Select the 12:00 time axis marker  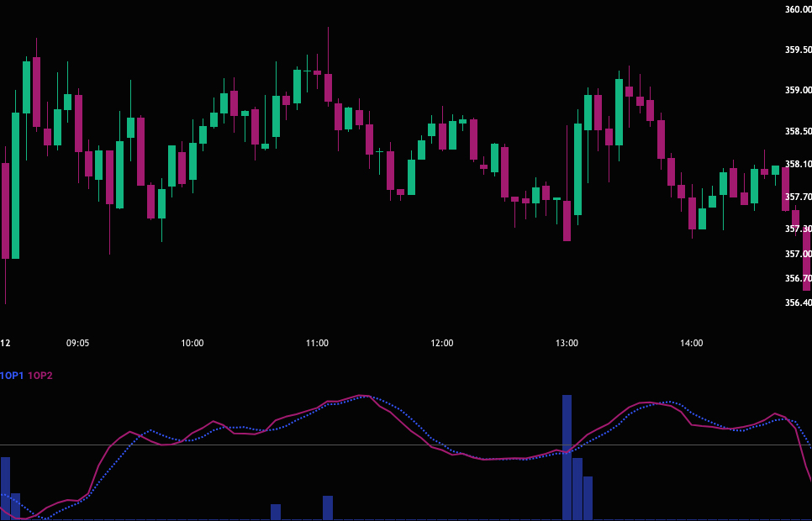[442, 343]
